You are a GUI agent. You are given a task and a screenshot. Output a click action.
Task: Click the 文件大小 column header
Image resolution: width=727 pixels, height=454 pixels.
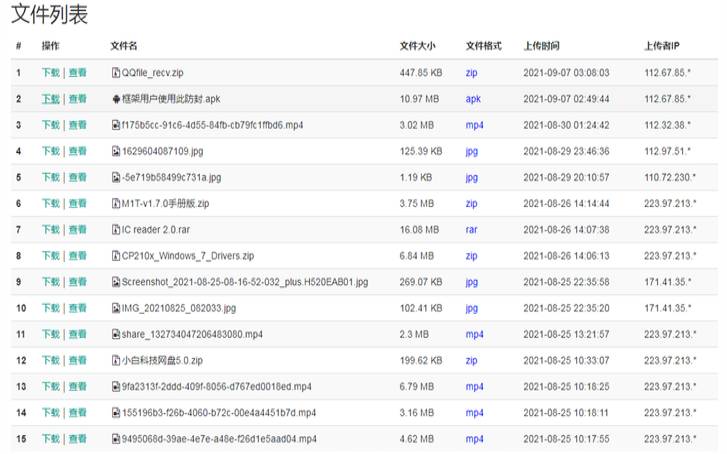click(x=417, y=45)
